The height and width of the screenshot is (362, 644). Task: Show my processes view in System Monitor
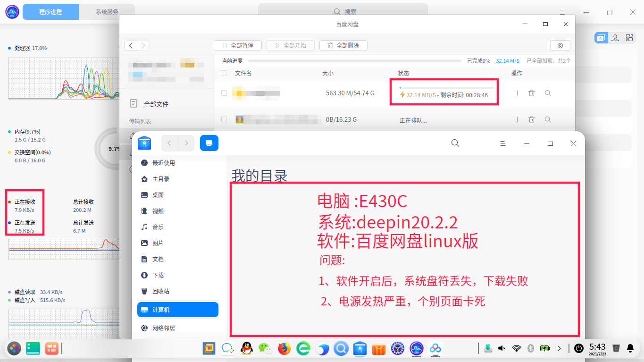point(615,38)
